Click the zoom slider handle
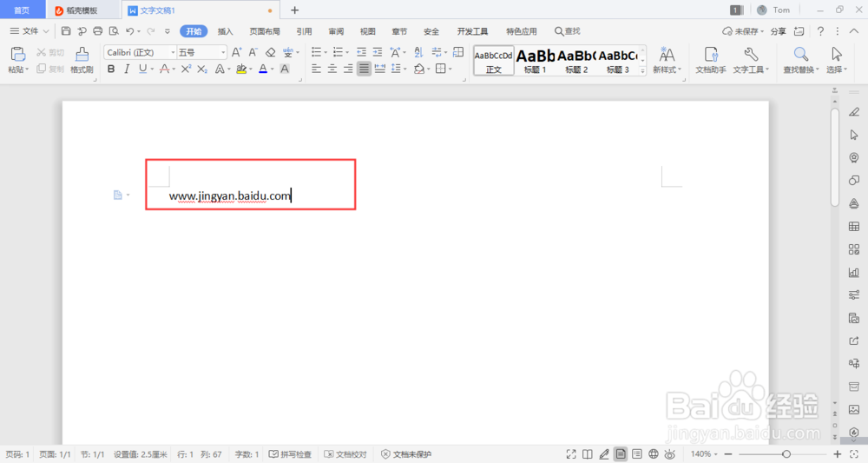868x463 pixels. 786,454
